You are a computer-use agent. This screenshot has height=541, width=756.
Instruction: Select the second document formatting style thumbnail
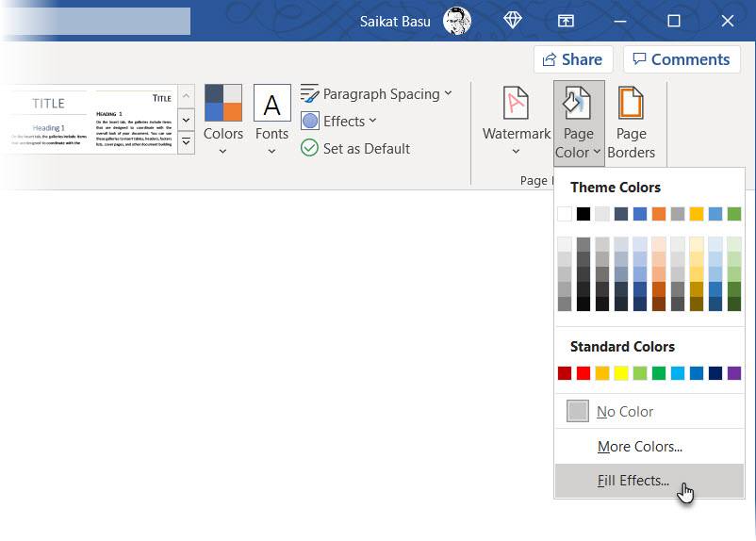134,121
